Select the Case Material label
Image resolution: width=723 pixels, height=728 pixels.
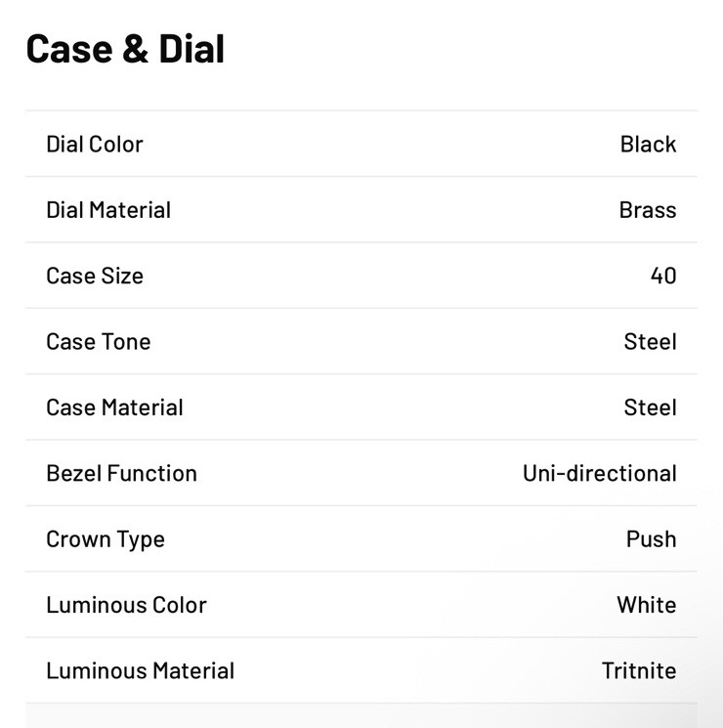pyautogui.click(x=114, y=407)
